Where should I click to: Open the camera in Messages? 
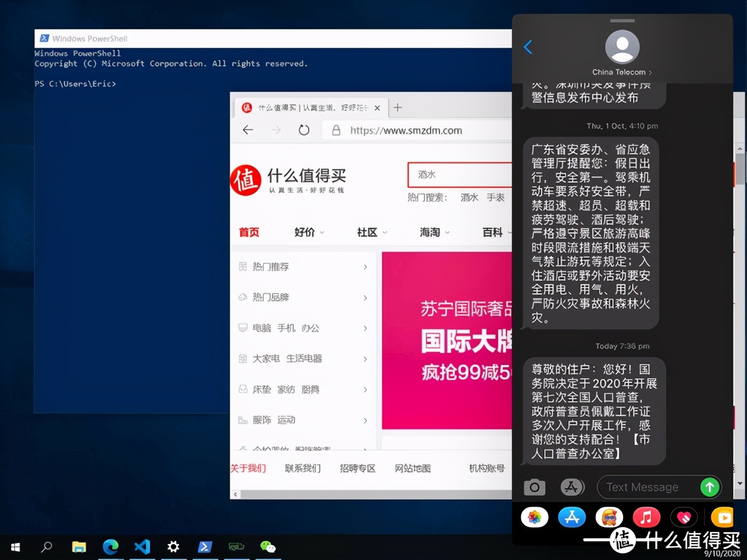click(534, 487)
